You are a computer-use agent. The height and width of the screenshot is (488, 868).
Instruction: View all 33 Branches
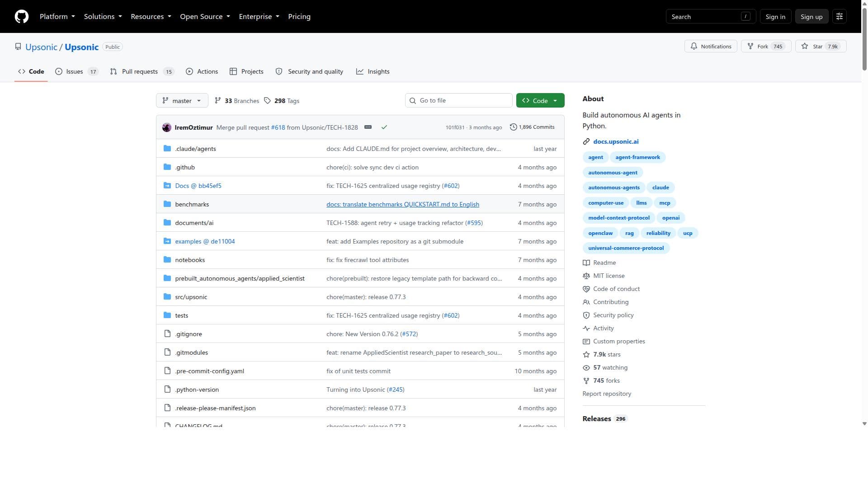coord(237,101)
